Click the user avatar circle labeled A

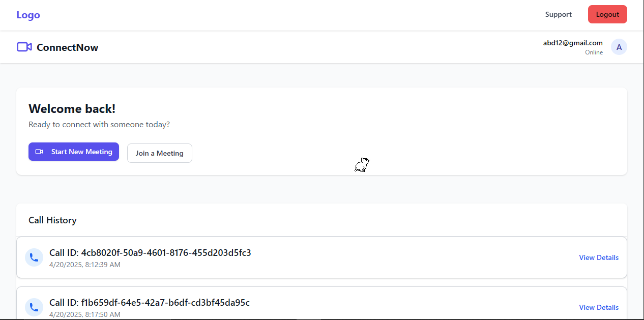click(x=619, y=47)
